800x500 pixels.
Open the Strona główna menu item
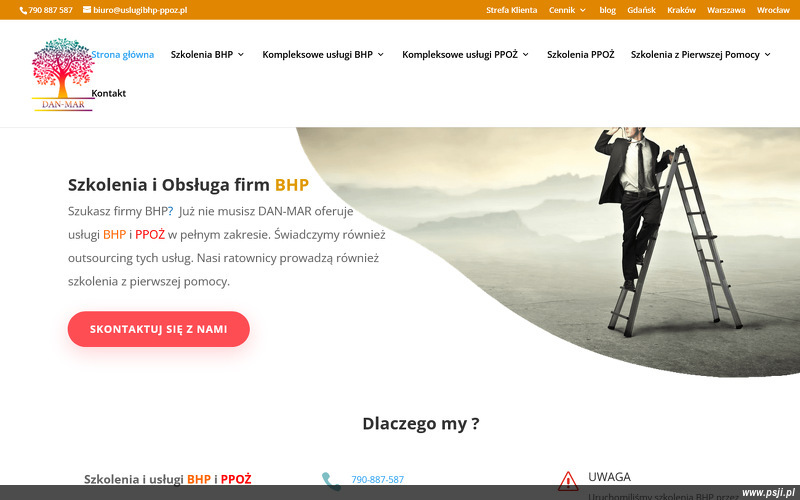(122, 55)
